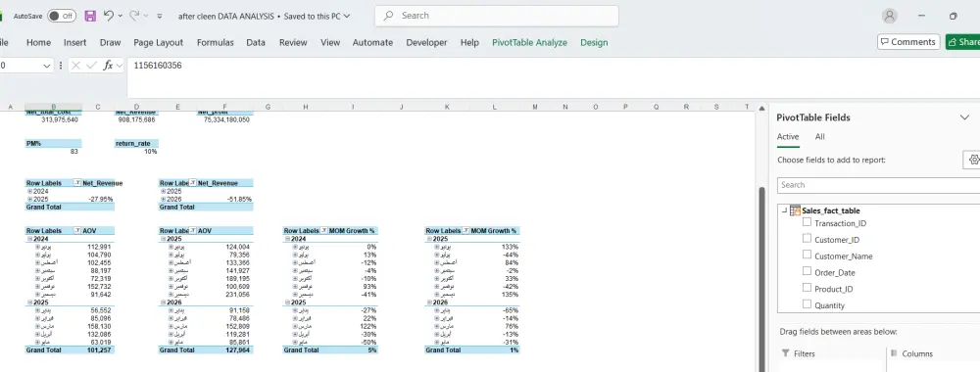Check the Quantity field

click(807, 304)
